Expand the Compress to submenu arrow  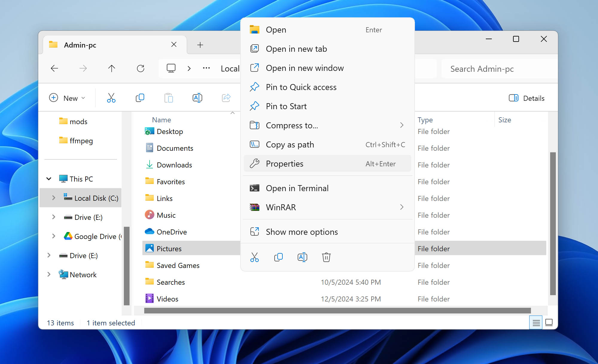pyautogui.click(x=402, y=125)
